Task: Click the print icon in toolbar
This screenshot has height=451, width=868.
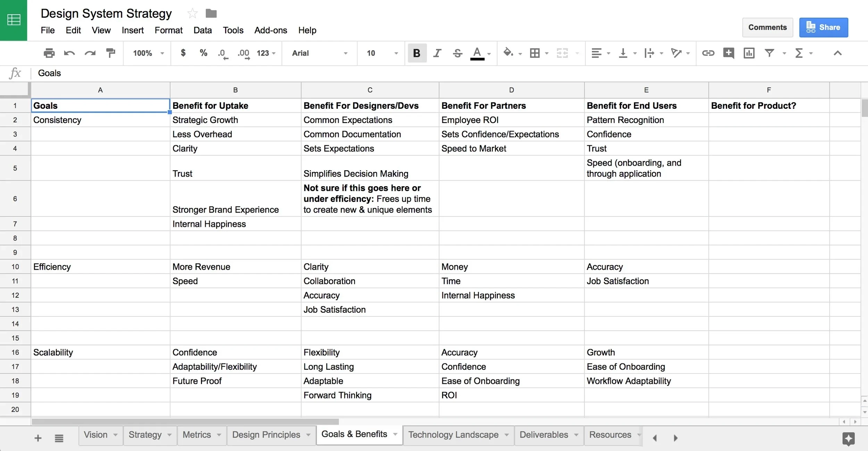Action: (49, 53)
